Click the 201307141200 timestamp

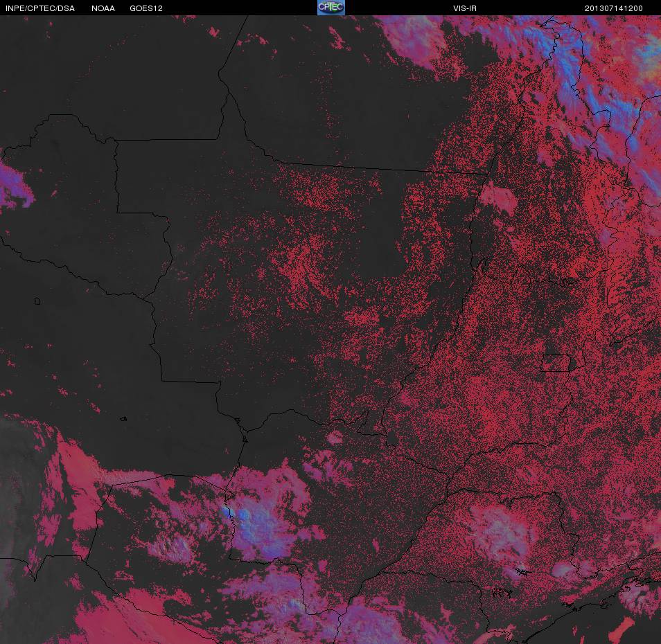613,8
